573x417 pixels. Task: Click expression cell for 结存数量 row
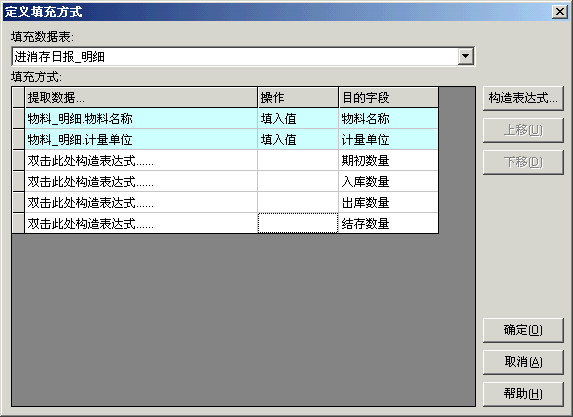[141, 223]
